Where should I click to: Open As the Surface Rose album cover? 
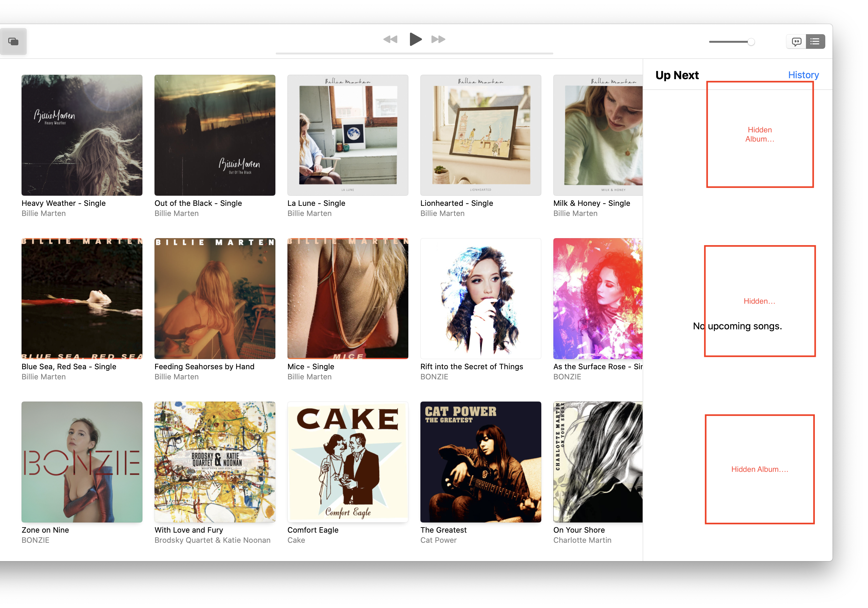(x=598, y=298)
